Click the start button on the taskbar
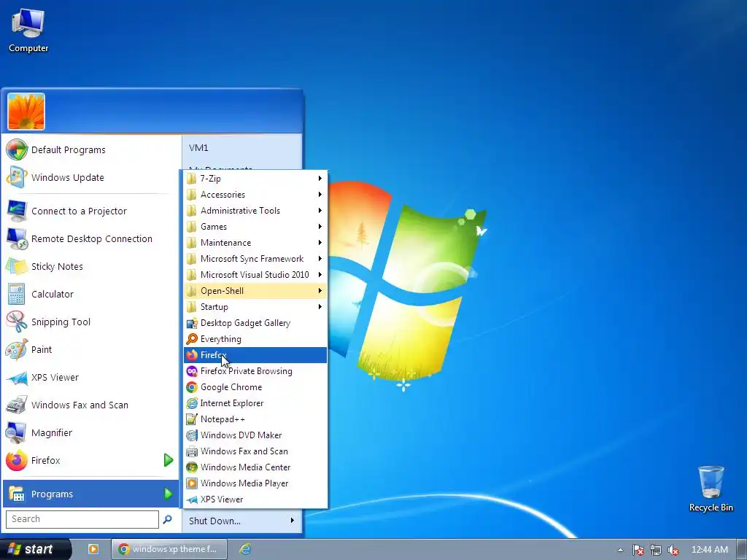 [x=35, y=549]
